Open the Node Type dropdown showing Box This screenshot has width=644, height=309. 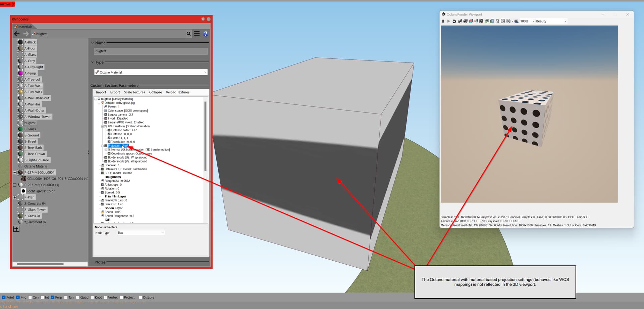(141, 233)
